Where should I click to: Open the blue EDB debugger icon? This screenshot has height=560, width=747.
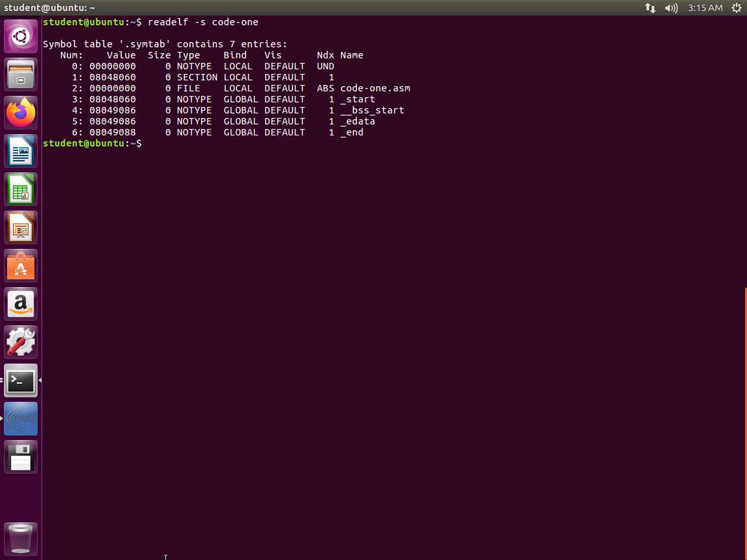[21, 419]
